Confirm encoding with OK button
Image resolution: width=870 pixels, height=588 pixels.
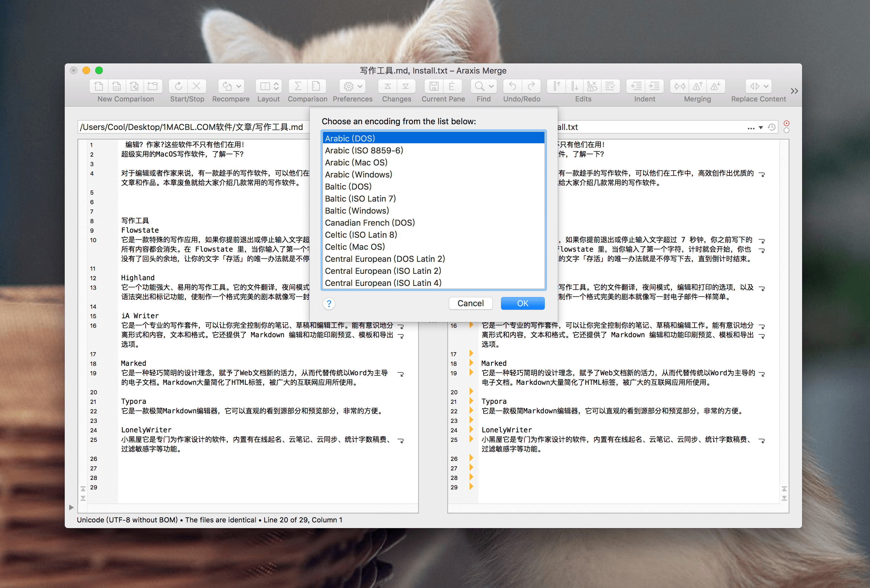click(522, 303)
